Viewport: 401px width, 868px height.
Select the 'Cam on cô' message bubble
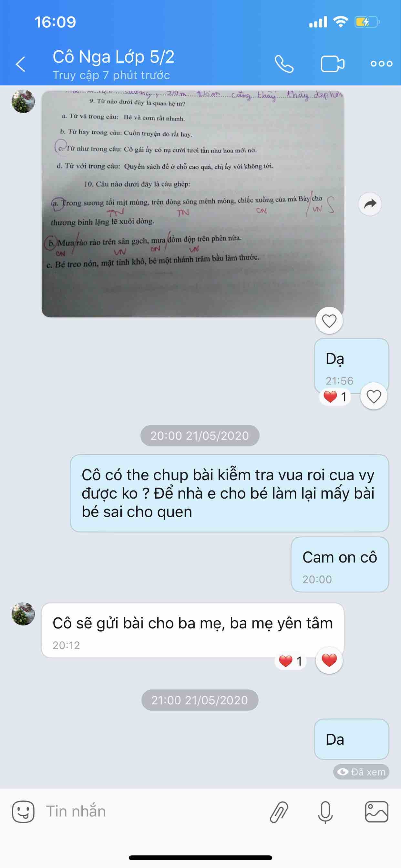340,564
